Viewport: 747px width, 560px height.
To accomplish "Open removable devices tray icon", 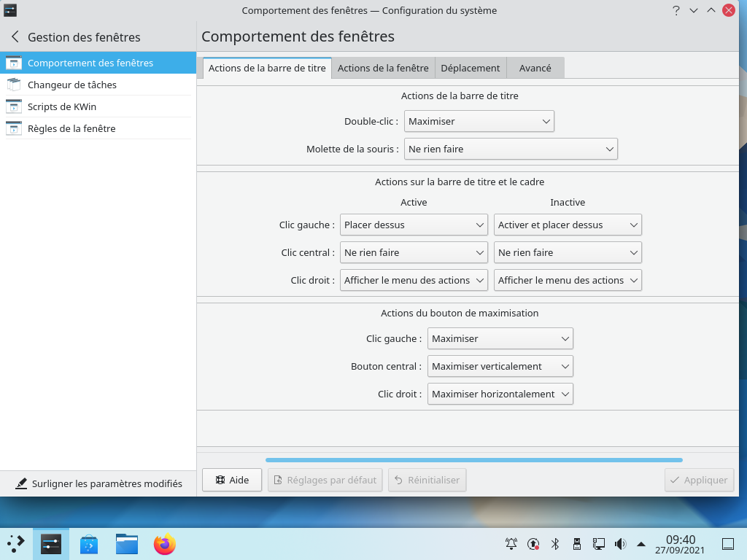I will [x=577, y=544].
